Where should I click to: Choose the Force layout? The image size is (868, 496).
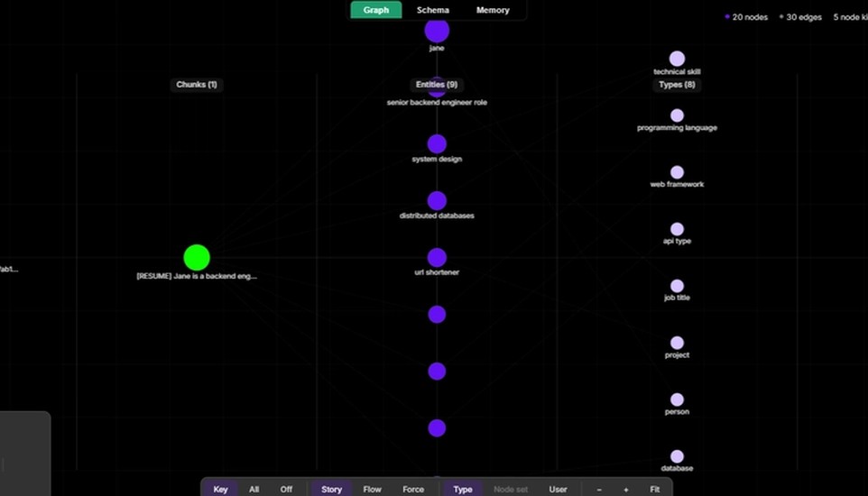[413, 490]
